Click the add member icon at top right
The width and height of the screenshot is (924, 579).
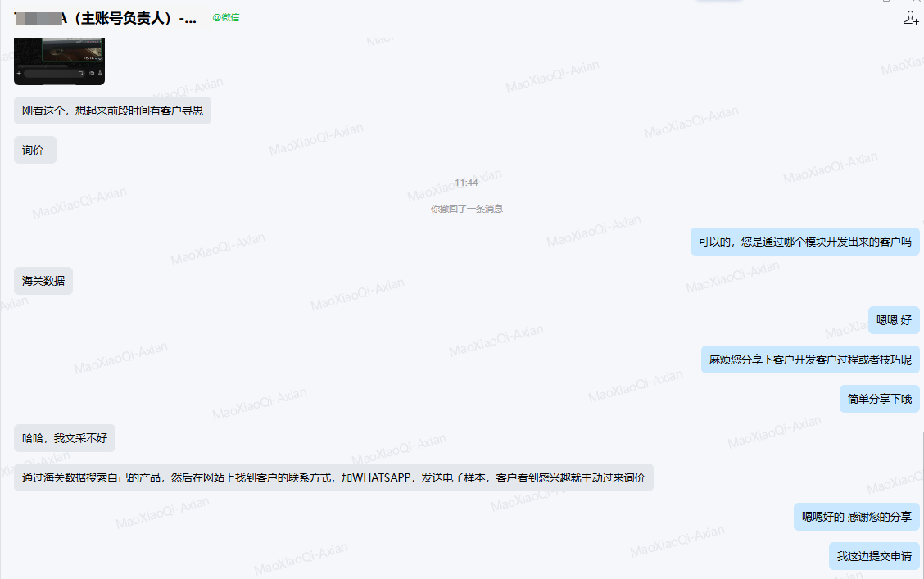pyautogui.click(x=910, y=18)
